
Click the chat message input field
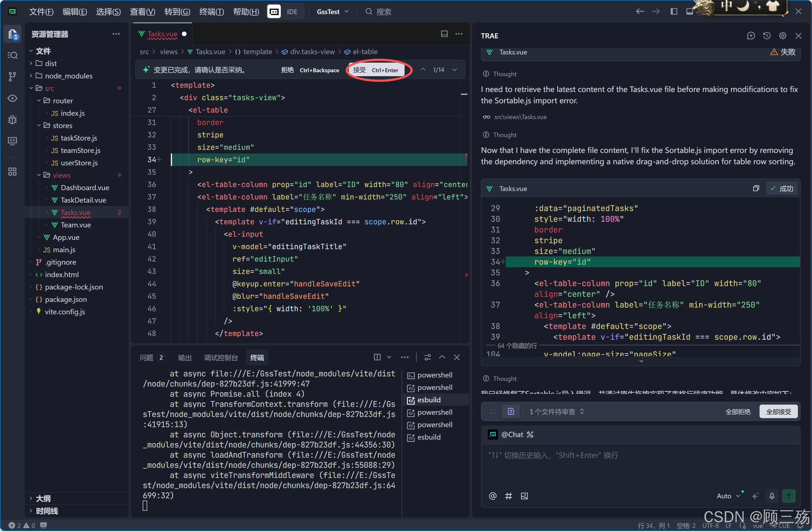[640, 468]
